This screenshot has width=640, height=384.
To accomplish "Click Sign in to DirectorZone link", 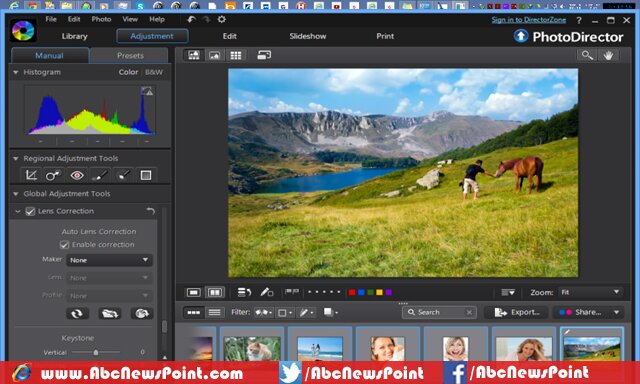I will click(x=529, y=20).
